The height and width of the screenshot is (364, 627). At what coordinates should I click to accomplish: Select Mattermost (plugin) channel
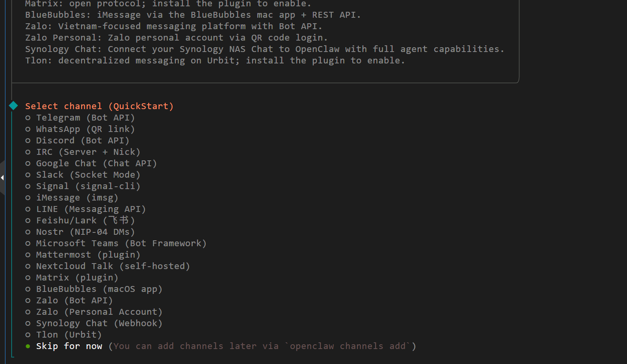tap(88, 255)
